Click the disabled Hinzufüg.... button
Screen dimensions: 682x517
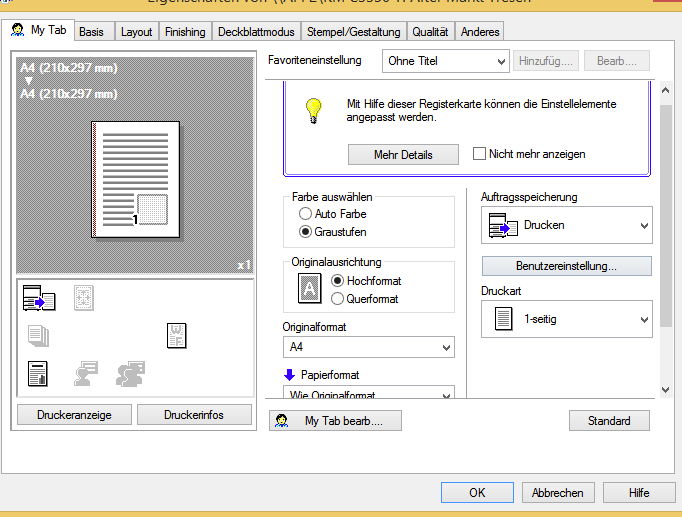(546, 61)
